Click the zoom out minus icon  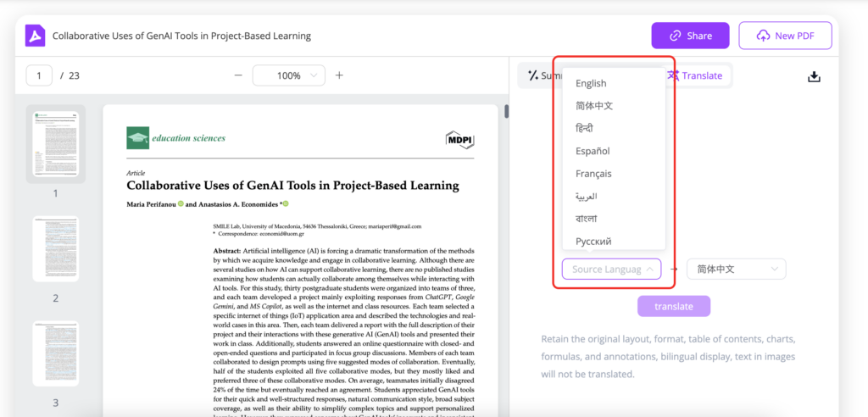coord(238,75)
